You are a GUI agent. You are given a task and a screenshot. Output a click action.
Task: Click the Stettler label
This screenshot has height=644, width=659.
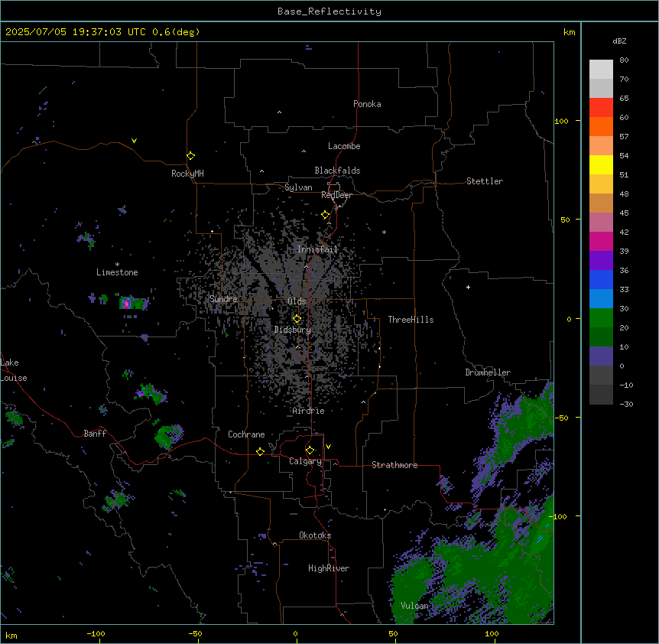(x=485, y=181)
